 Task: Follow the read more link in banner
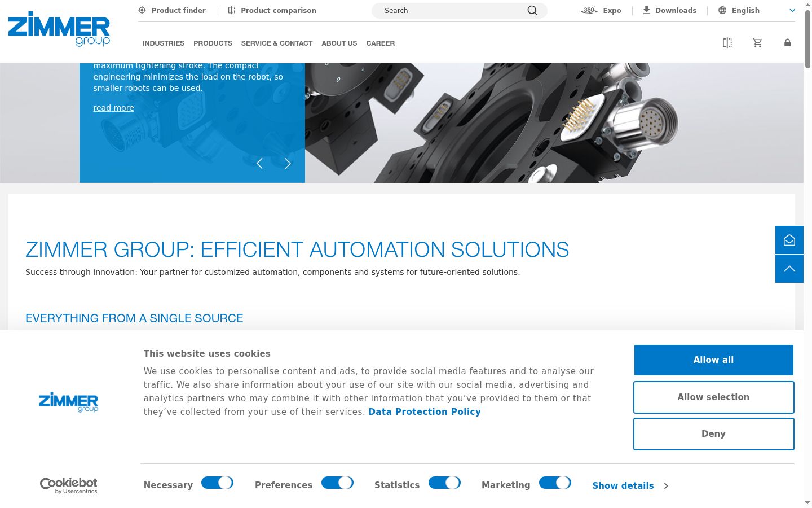tap(113, 108)
